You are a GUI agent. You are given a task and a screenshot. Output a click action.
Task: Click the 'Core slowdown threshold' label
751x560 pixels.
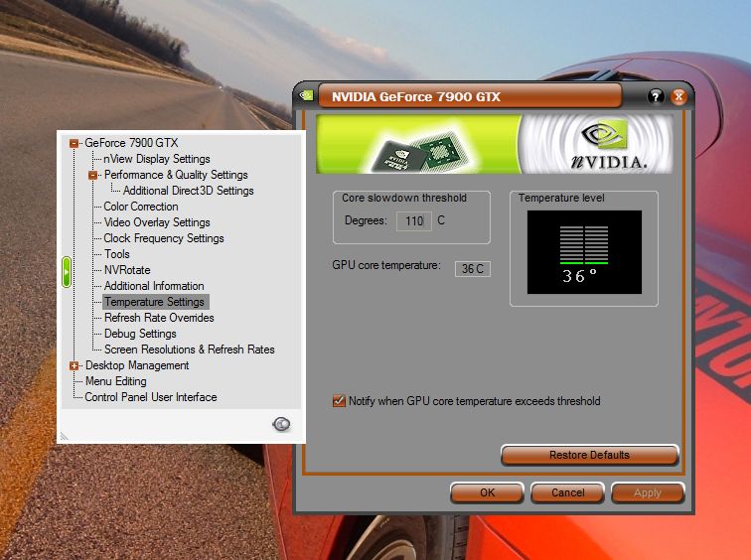[404, 198]
